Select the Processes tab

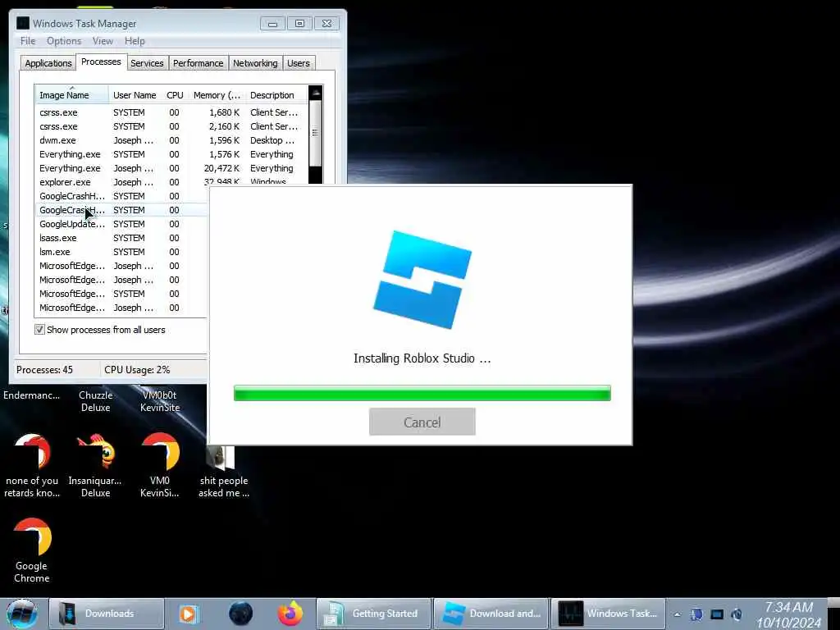tap(101, 62)
